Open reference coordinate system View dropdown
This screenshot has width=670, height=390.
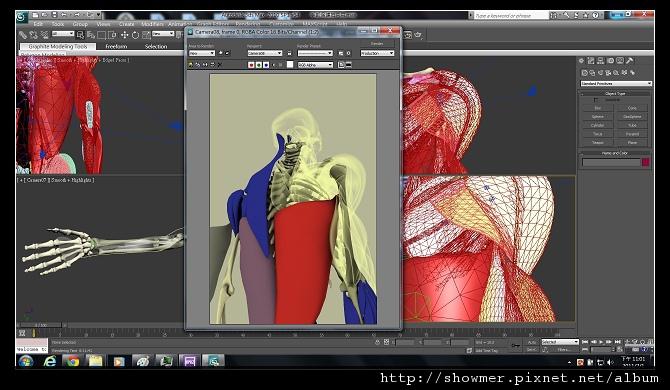[x=163, y=34]
